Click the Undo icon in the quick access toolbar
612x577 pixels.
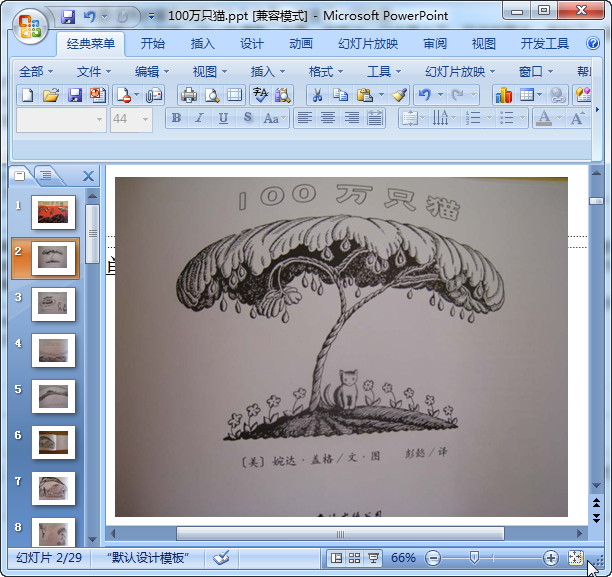click(89, 17)
